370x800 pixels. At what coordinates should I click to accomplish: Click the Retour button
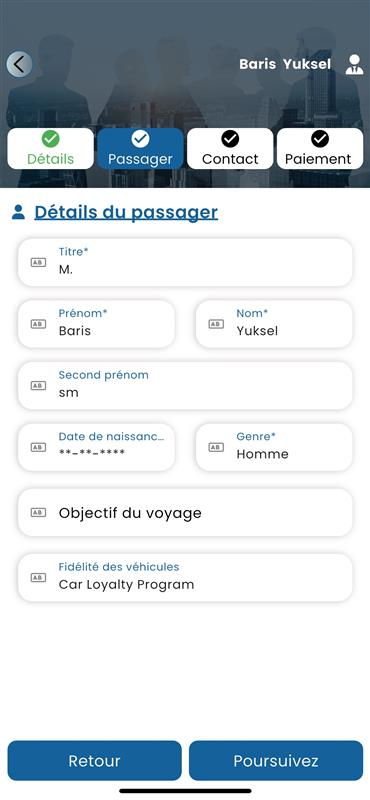point(94,761)
